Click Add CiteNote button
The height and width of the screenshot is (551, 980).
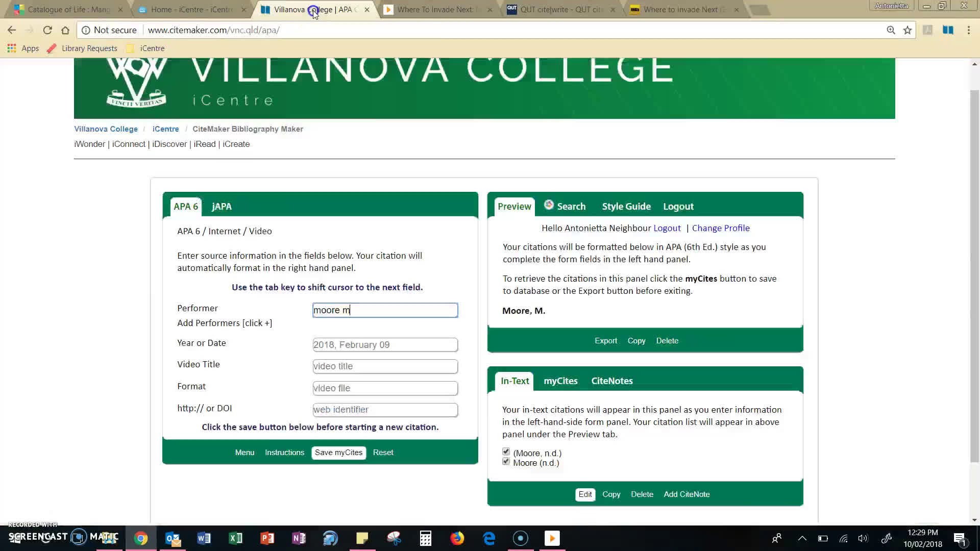click(687, 494)
